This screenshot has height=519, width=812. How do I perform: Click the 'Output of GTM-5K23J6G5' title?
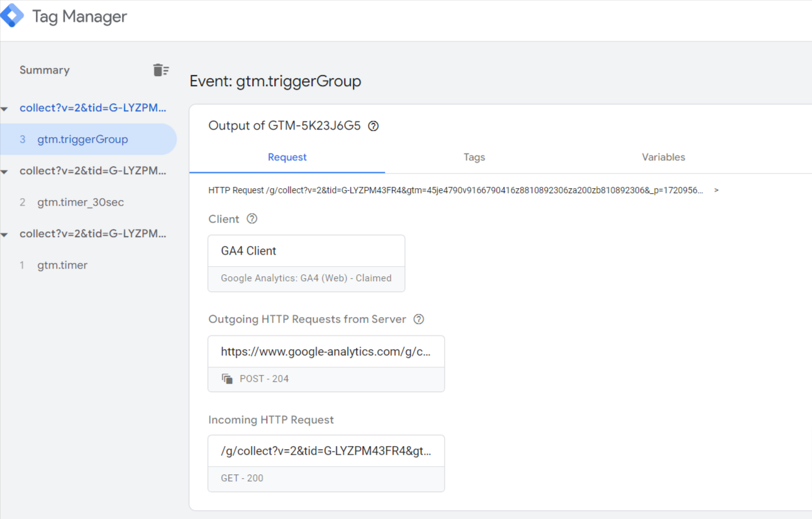(284, 126)
